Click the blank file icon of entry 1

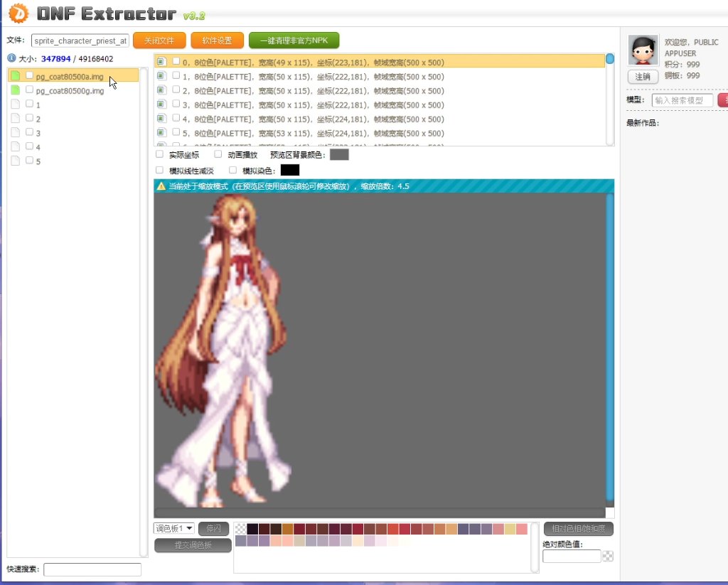(16, 104)
